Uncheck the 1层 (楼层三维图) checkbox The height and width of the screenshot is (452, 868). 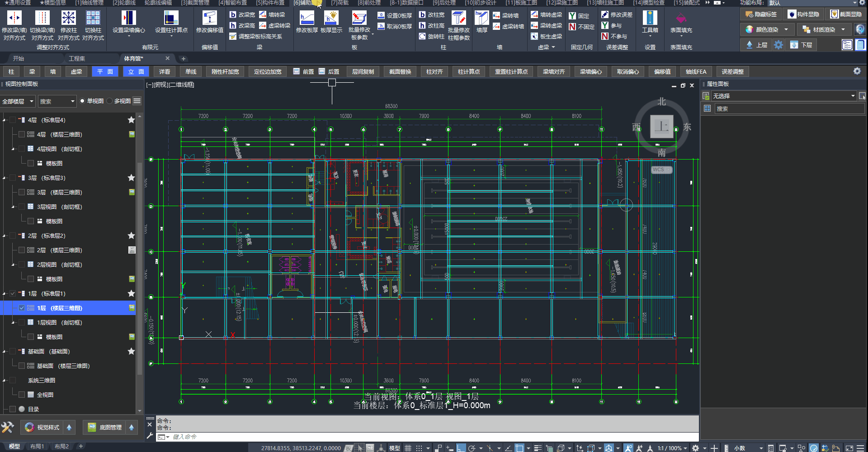[x=22, y=308]
